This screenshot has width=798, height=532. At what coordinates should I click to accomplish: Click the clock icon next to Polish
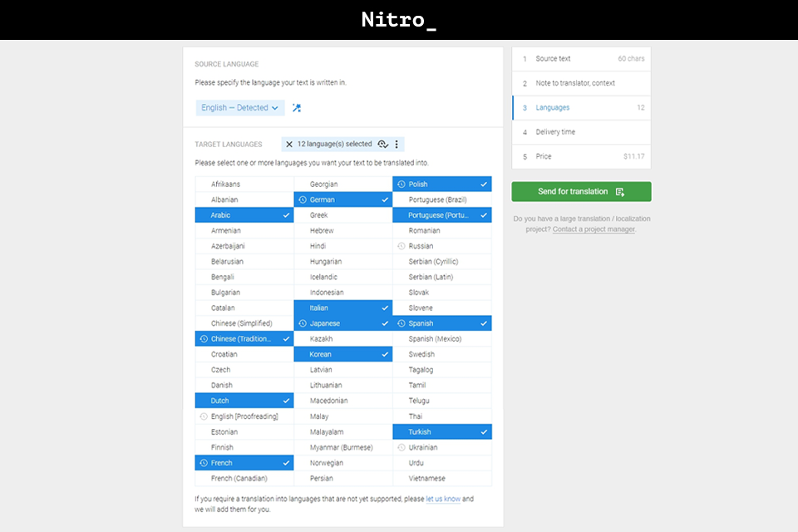(x=401, y=184)
